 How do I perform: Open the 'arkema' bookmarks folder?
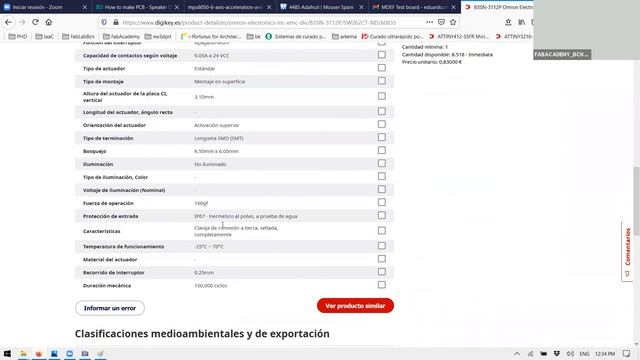344,36
